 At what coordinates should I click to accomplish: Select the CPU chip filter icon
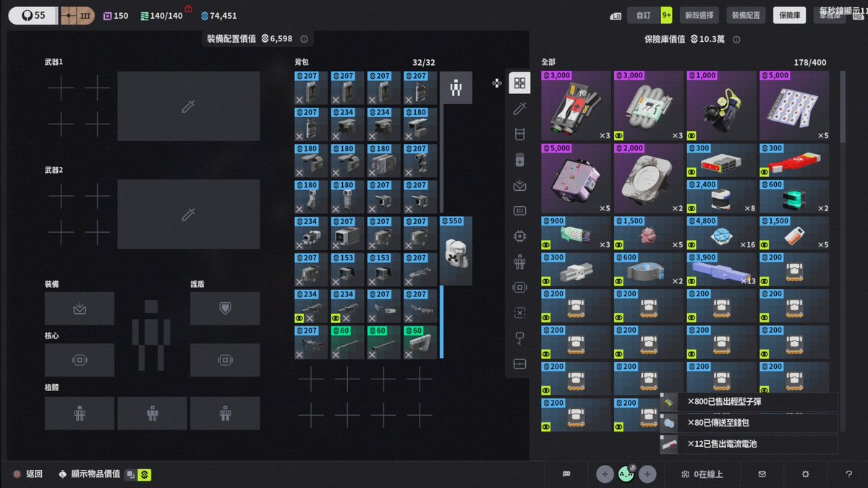[x=519, y=236]
